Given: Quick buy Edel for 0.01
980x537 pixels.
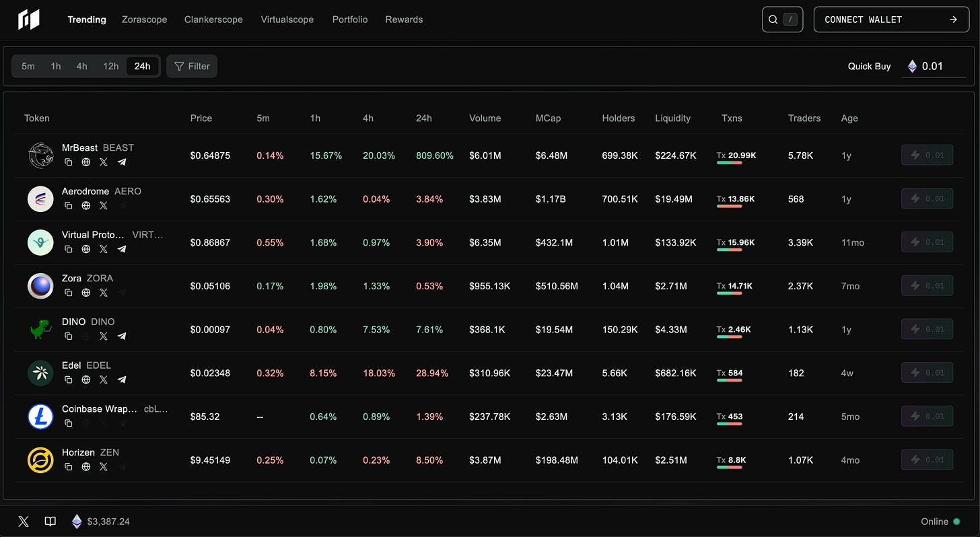Looking at the screenshot, I should coord(927,373).
